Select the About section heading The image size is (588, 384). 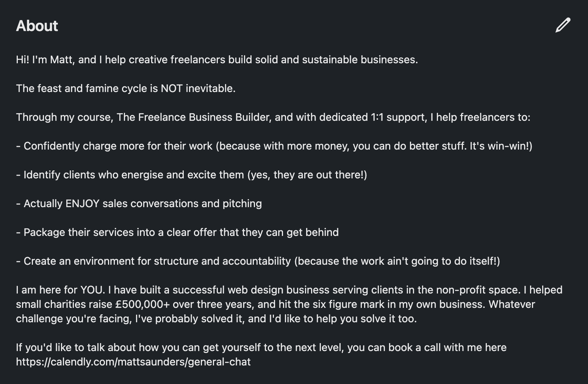37,26
